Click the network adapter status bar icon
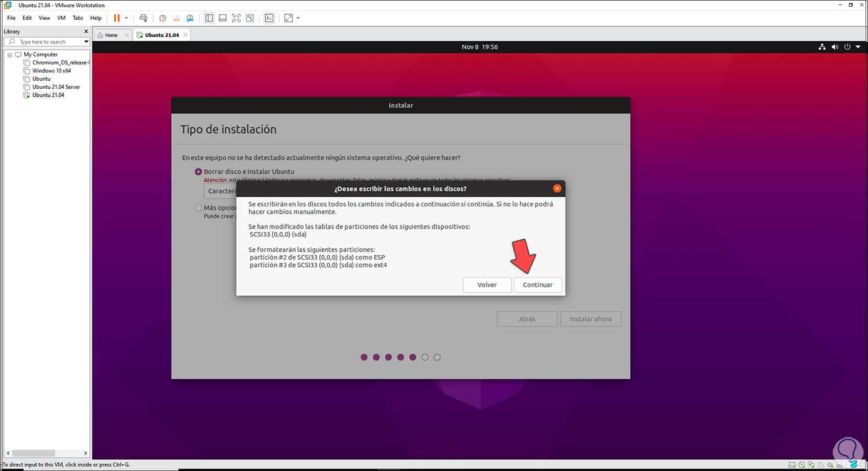The height and width of the screenshot is (471, 868). pos(811,465)
